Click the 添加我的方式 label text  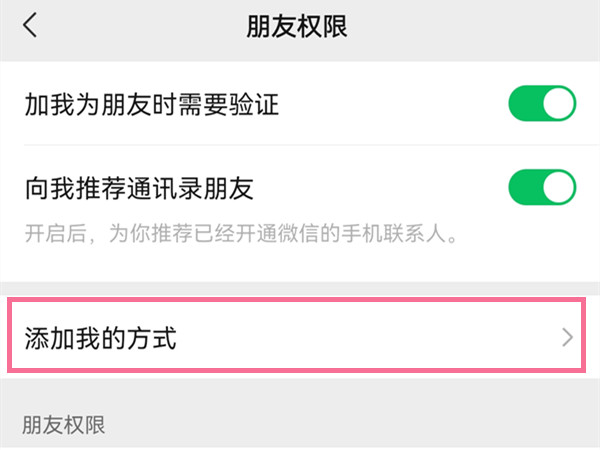click(100, 338)
